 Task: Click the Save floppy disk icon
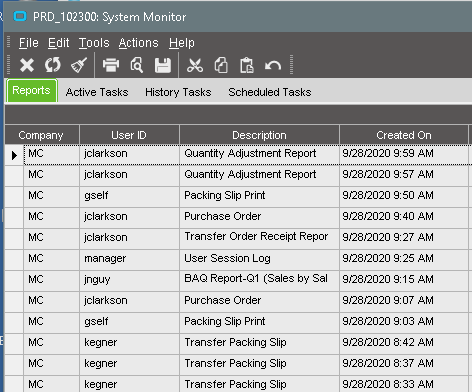[x=163, y=65]
